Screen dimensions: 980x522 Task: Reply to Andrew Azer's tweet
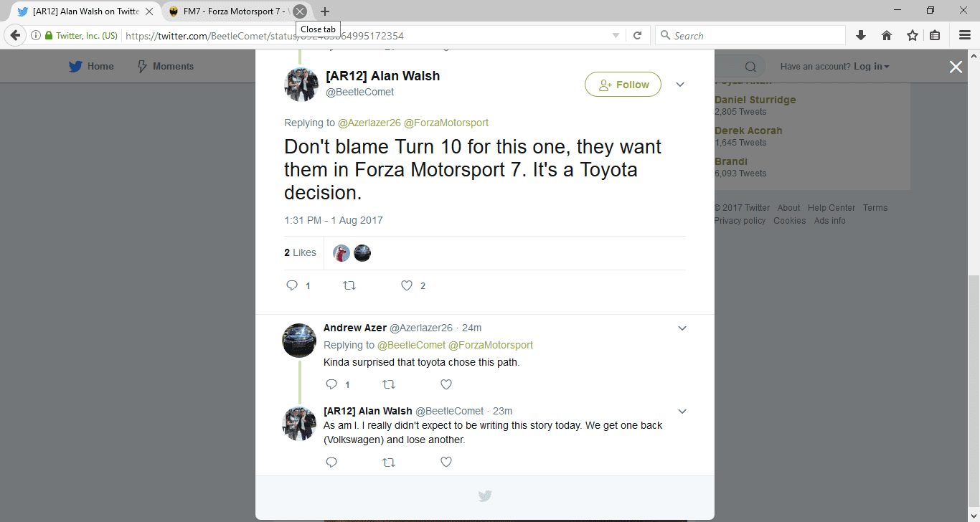[331, 384]
